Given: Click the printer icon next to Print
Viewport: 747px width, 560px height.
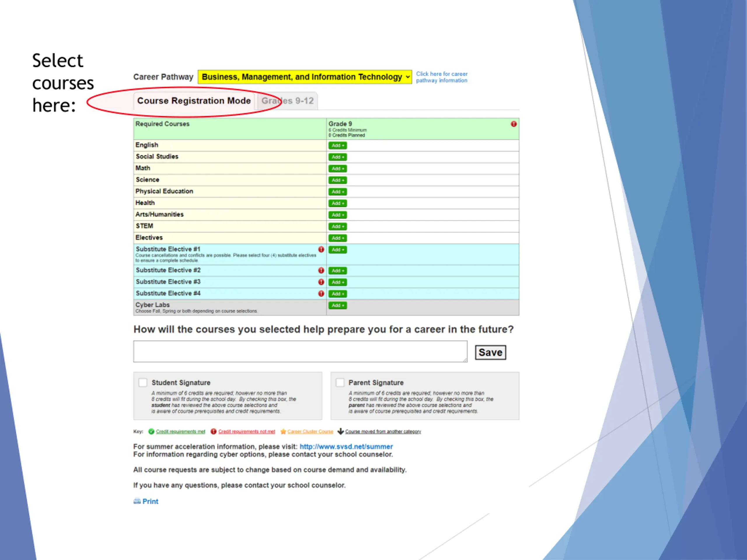Looking at the screenshot, I should (137, 501).
